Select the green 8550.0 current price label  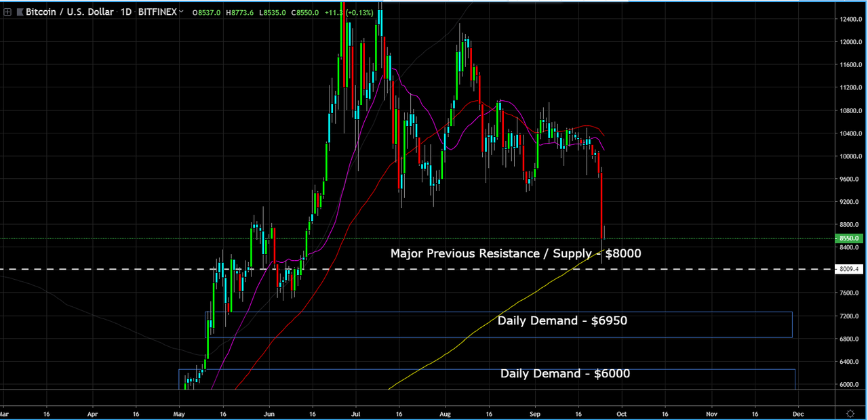coord(849,238)
